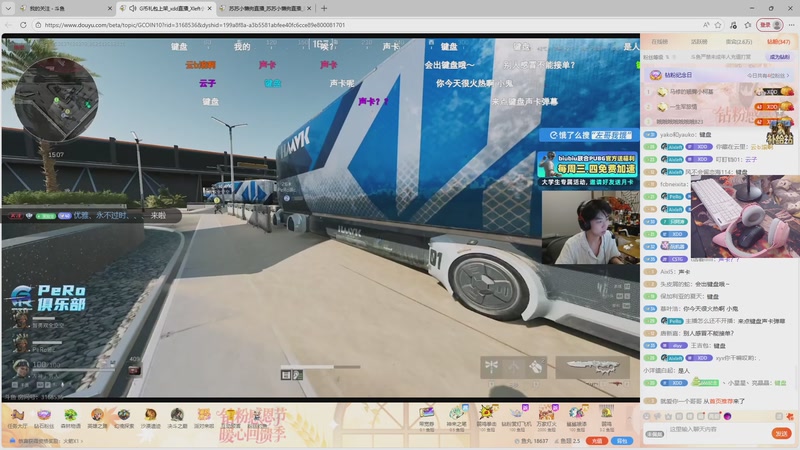Open the 决斗之巅 activity icon
This screenshot has width=800, height=450.
177,418
